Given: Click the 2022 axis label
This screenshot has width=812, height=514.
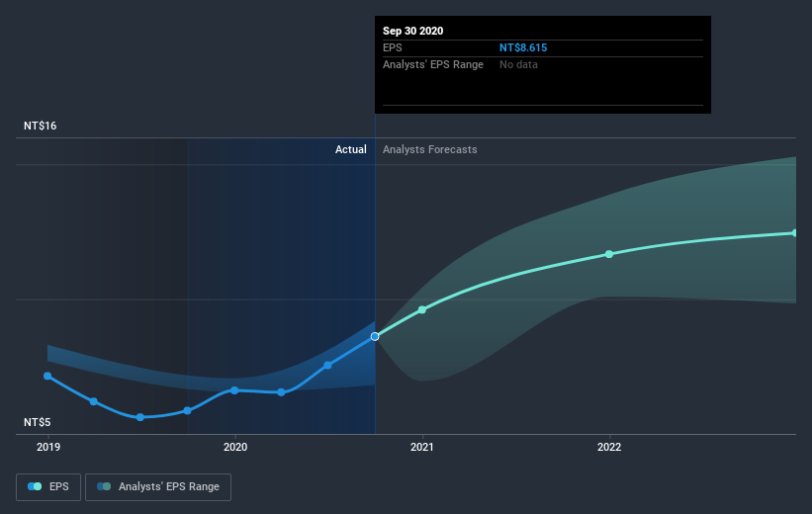Looking at the screenshot, I should click(x=609, y=447).
